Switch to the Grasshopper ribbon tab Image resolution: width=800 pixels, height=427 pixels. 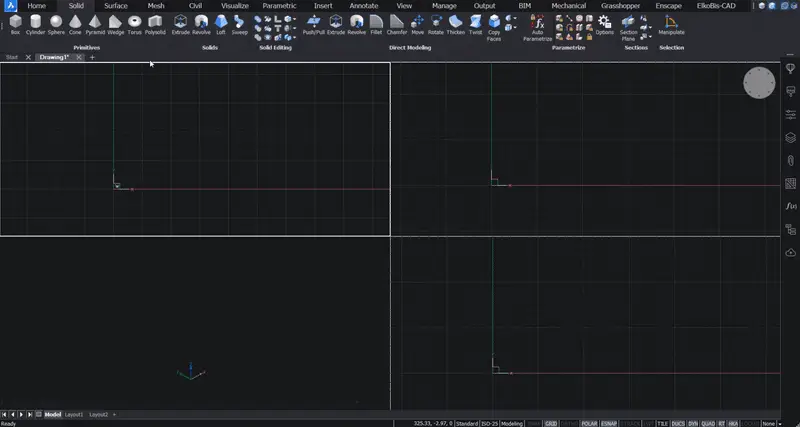click(x=620, y=6)
